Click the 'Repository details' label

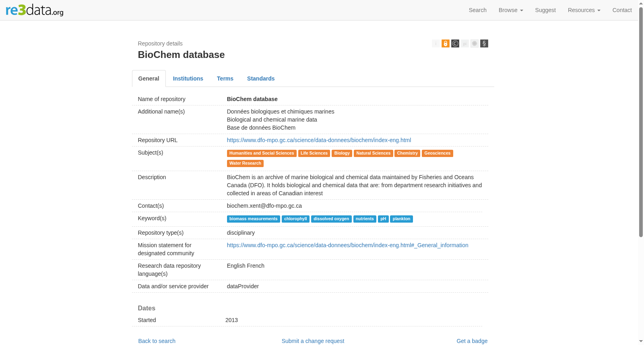[160, 43]
